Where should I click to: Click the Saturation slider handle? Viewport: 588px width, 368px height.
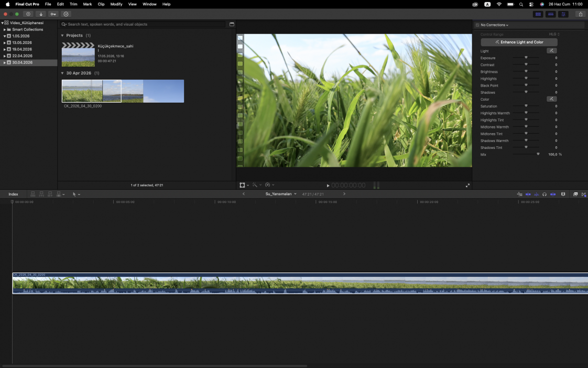click(x=526, y=106)
